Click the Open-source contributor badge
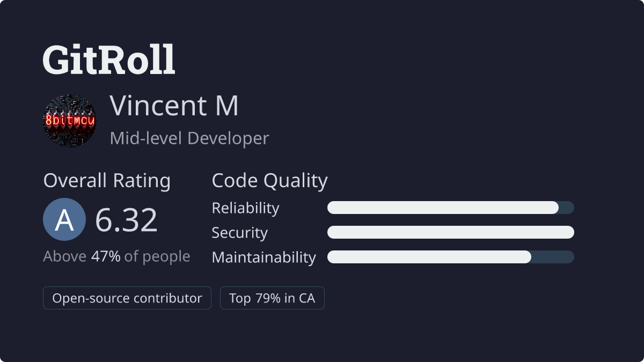644x362 pixels. pyautogui.click(x=127, y=298)
